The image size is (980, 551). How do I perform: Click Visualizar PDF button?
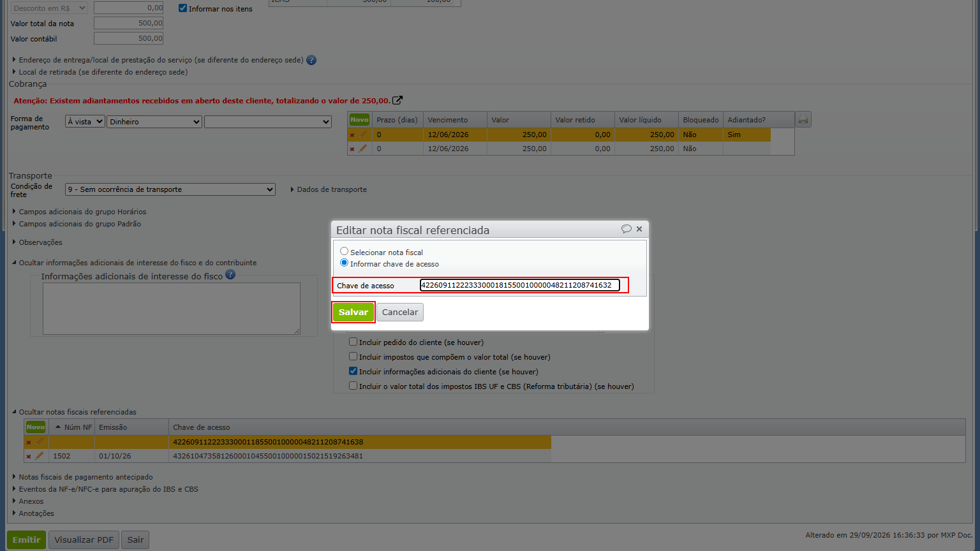point(84,540)
